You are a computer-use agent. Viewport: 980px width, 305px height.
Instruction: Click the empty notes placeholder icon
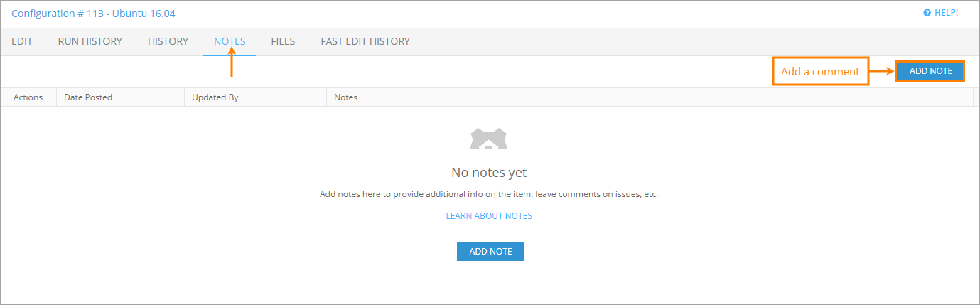tap(489, 139)
